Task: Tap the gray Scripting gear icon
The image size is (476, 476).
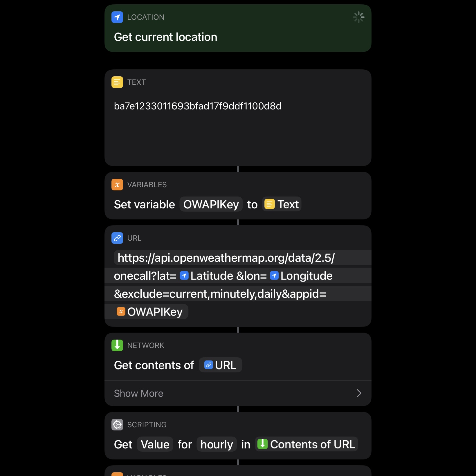Action: point(117,425)
